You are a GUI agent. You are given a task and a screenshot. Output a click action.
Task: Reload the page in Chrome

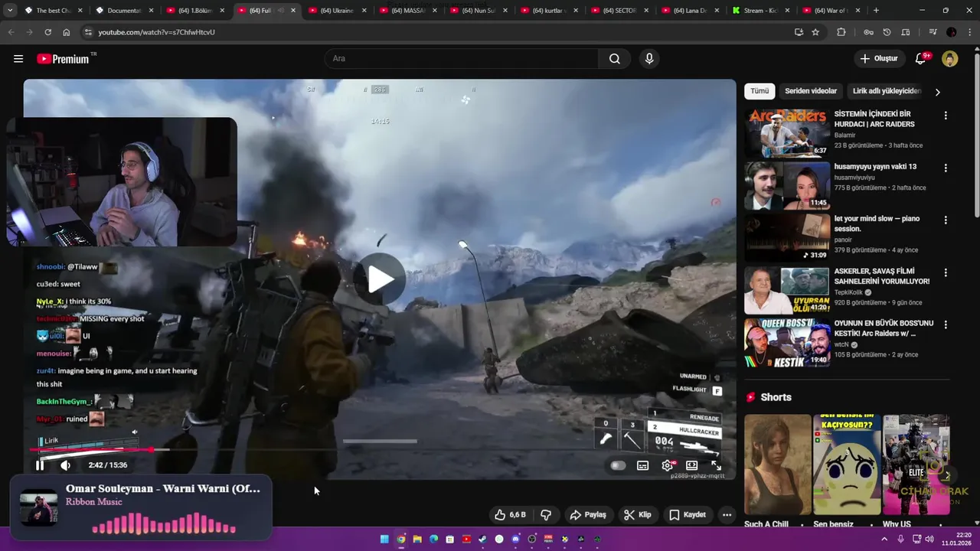47,32
